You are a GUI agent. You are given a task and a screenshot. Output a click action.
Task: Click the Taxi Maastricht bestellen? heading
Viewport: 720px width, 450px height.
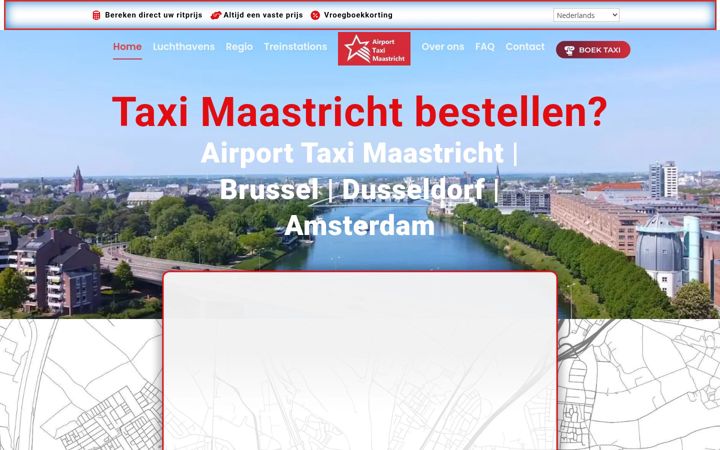click(x=360, y=112)
